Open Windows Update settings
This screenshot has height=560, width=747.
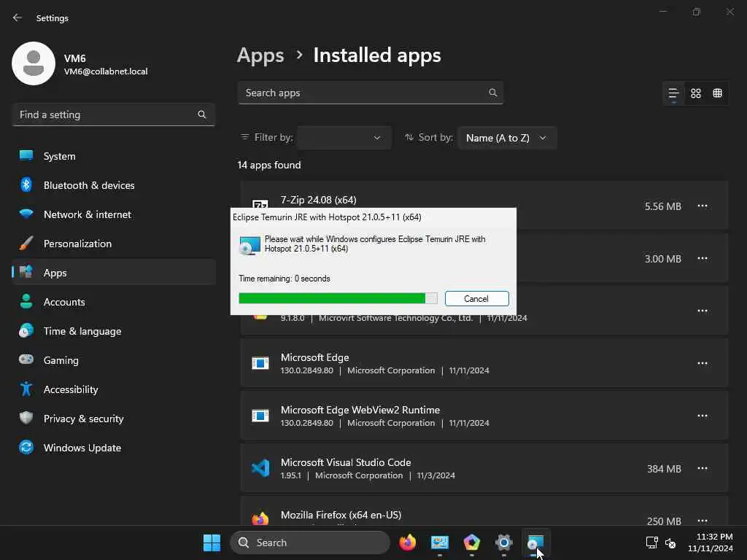click(113, 448)
